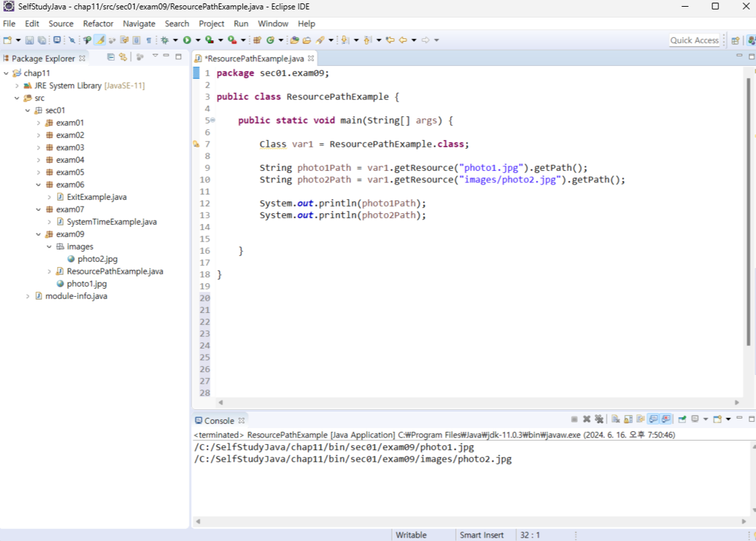Minimize the Package Explorer view
The height and width of the screenshot is (541, 756).
[x=166, y=56]
